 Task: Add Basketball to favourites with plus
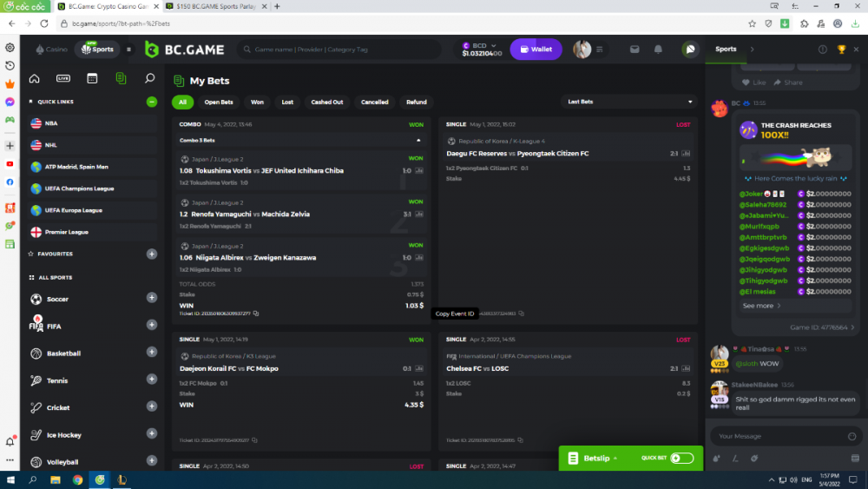pyautogui.click(x=152, y=353)
